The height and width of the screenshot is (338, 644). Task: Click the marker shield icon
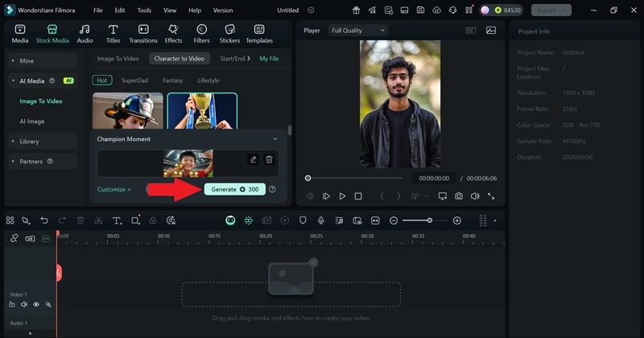(x=303, y=221)
